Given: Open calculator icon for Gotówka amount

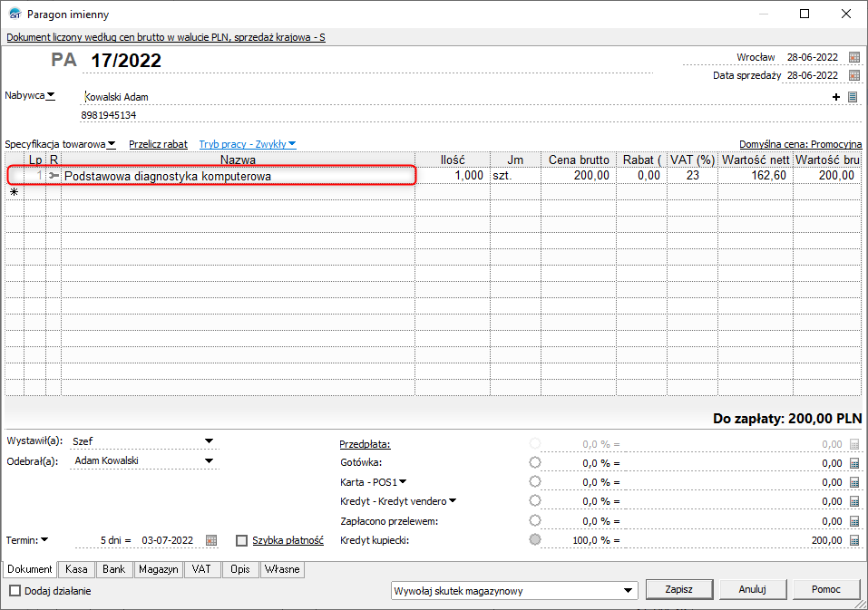Looking at the screenshot, I should coord(854,463).
